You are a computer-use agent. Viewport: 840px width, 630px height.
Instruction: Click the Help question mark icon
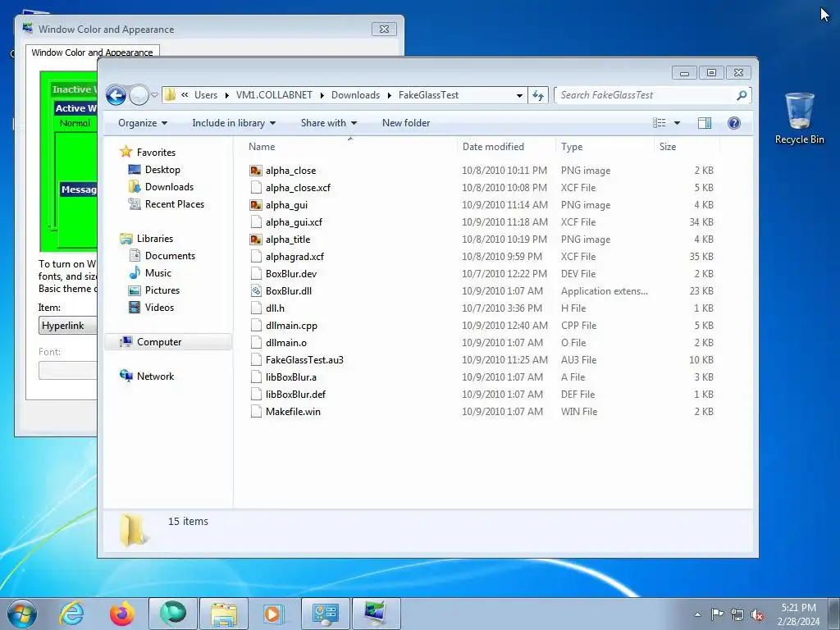(734, 123)
